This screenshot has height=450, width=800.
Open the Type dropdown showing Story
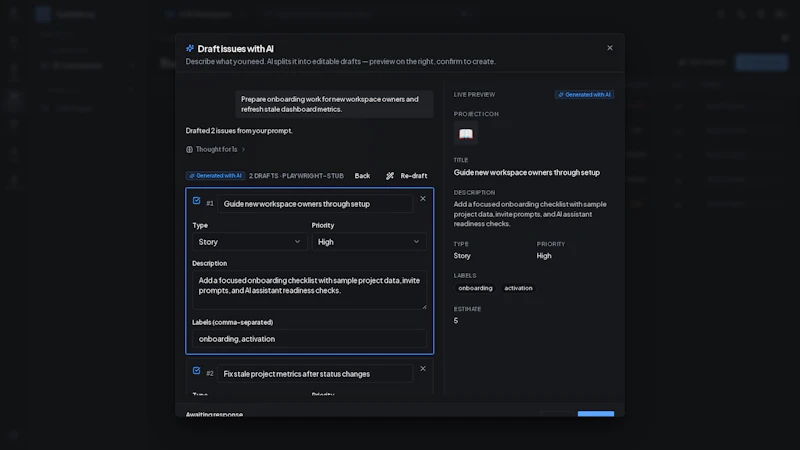(x=249, y=242)
